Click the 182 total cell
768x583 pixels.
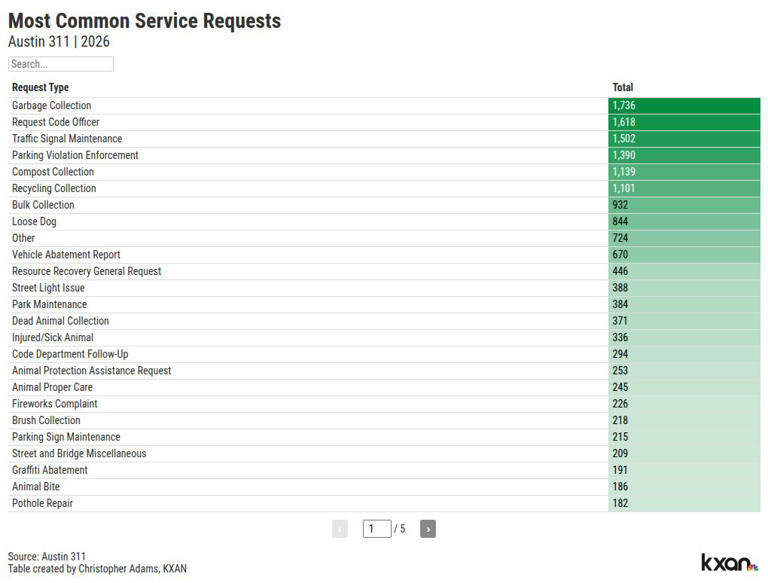click(684, 503)
